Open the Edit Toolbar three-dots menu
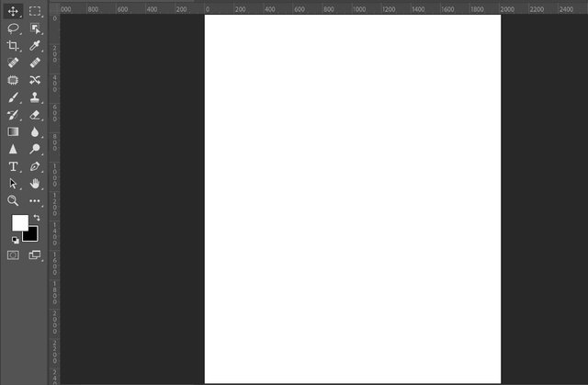The image size is (588, 385). tap(35, 201)
